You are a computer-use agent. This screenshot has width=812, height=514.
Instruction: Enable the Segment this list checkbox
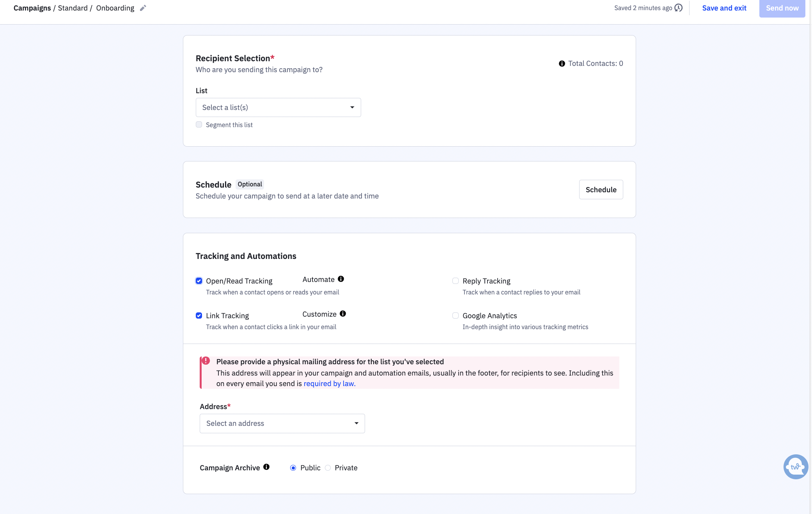coord(199,125)
